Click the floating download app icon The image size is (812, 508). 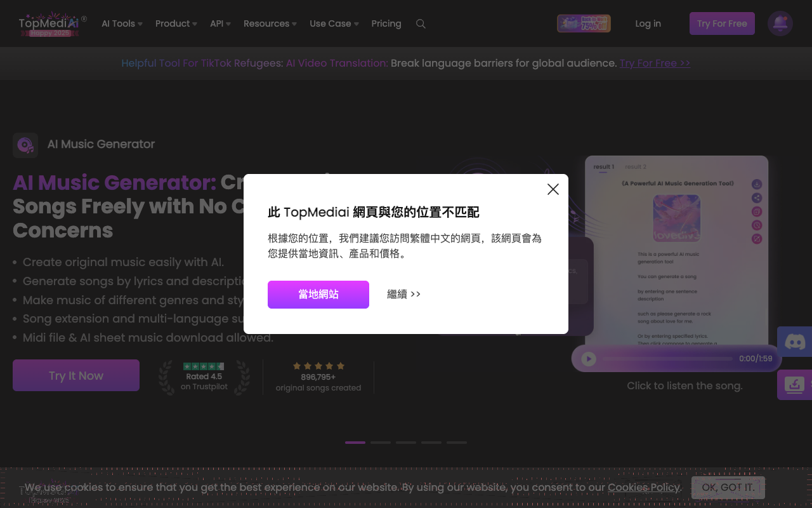click(x=794, y=385)
